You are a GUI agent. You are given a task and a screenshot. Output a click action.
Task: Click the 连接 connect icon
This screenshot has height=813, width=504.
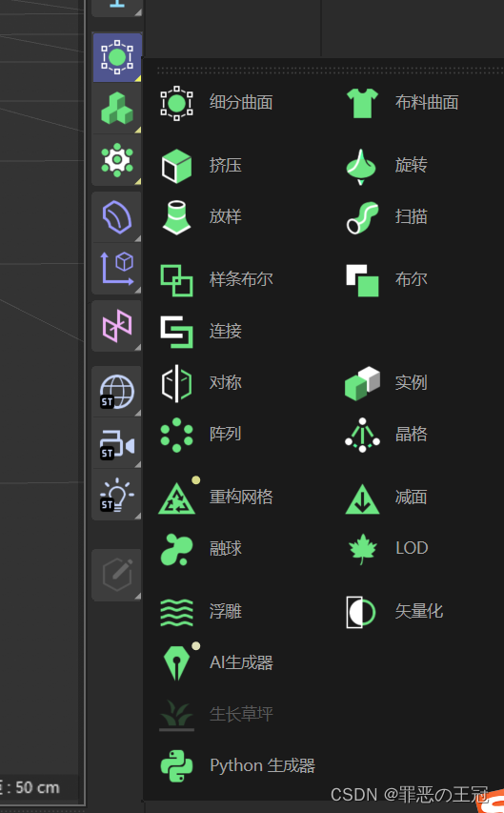[x=176, y=332]
